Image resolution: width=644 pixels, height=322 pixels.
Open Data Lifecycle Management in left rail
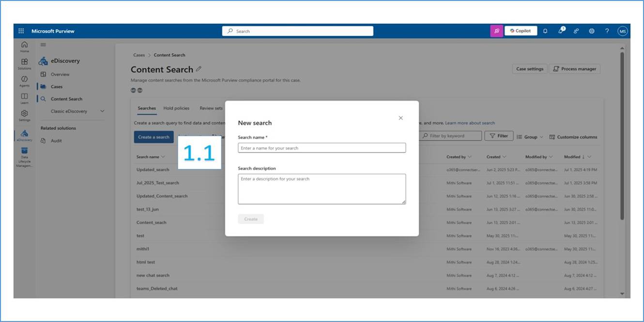(24, 157)
